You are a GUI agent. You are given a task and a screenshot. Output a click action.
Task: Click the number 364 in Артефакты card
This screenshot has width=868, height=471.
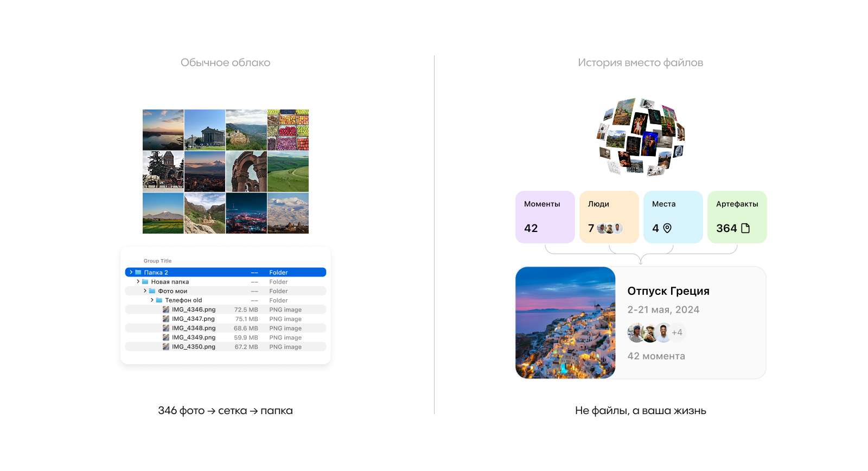pos(726,228)
